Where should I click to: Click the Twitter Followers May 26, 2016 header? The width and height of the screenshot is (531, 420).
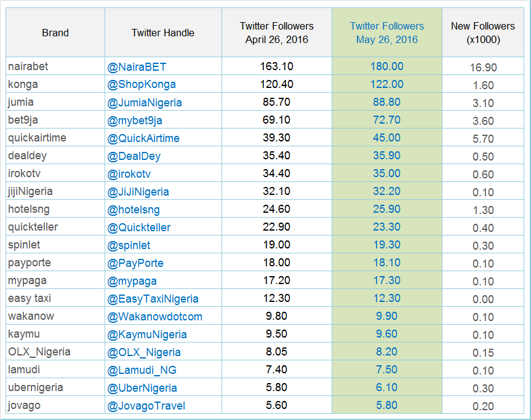tap(387, 33)
